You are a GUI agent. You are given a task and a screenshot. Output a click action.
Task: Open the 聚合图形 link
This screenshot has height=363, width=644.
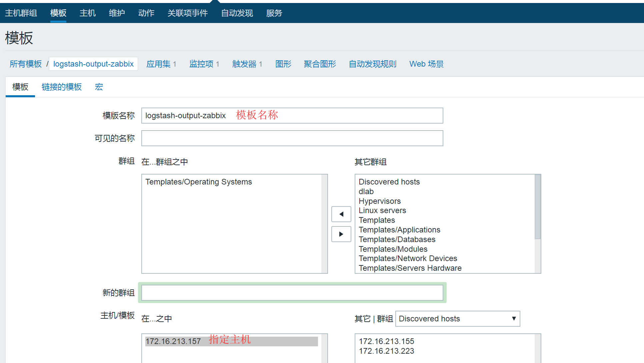[x=320, y=64]
